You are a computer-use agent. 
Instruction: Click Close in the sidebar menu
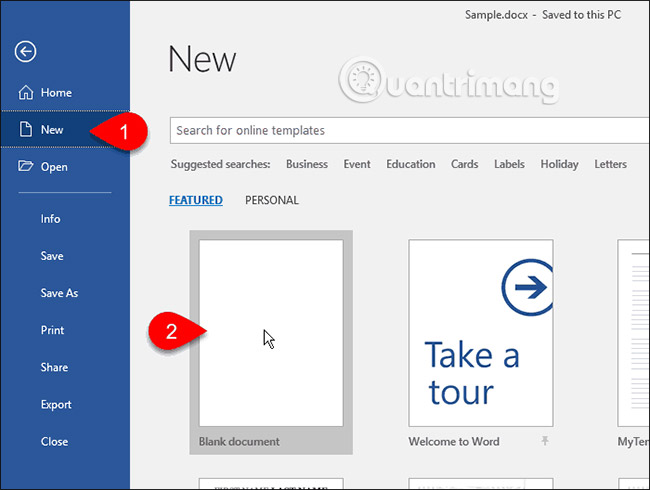pos(54,441)
